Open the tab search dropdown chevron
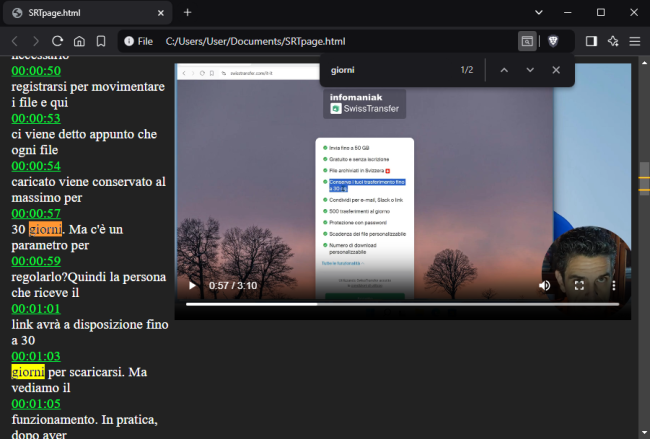This screenshot has height=439, width=650. coord(539,12)
